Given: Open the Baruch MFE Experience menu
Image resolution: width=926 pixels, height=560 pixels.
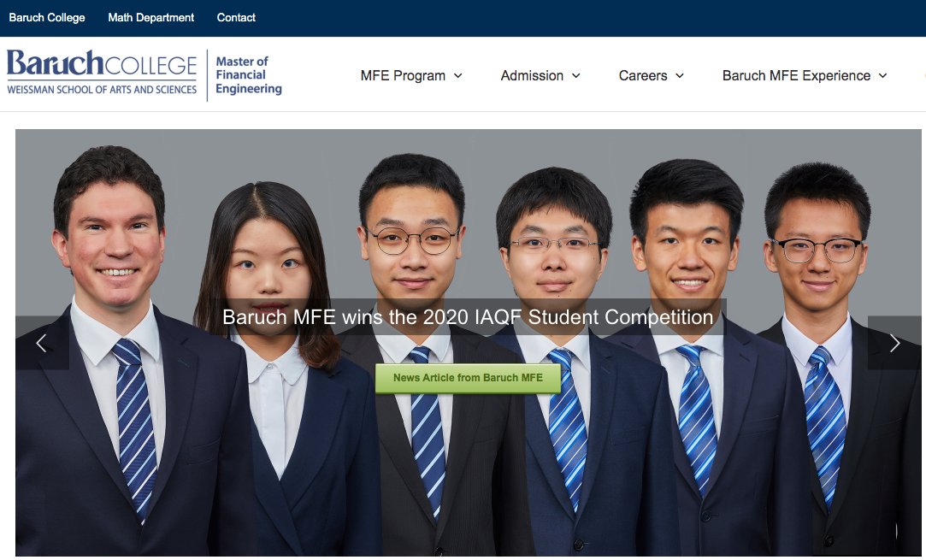Looking at the screenshot, I should click(793, 76).
